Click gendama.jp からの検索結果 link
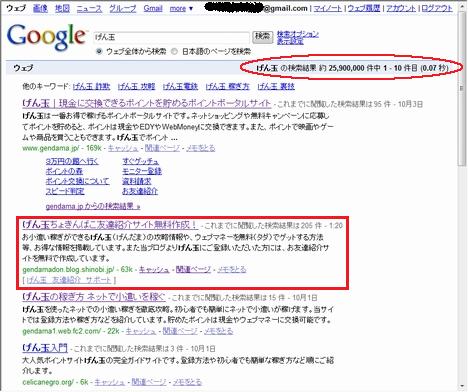The height and width of the screenshot is (392, 468). [93, 206]
